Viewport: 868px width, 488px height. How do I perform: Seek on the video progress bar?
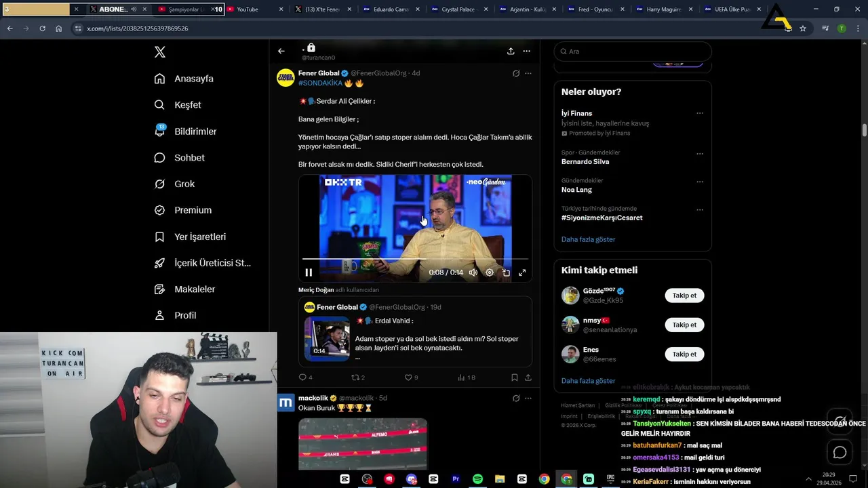tap(415, 259)
